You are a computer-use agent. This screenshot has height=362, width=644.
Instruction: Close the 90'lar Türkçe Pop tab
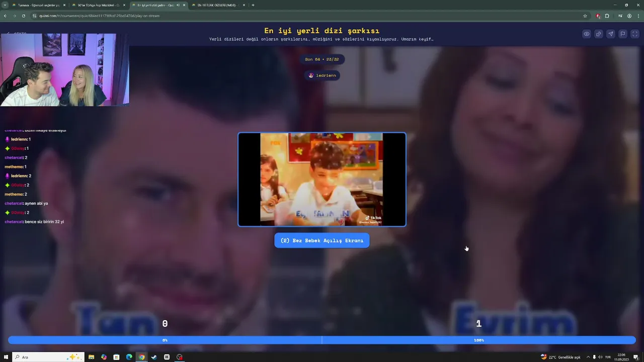pyautogui.click(x=124, y=5)
